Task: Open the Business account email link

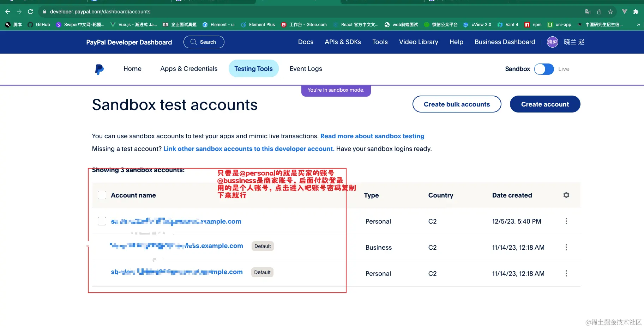Action: [176, 246]
